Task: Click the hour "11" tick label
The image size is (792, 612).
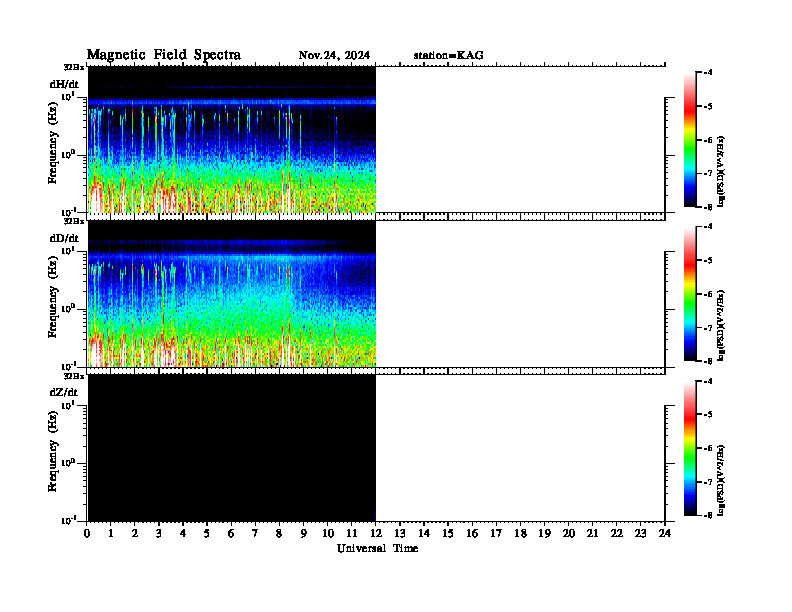Action: 352,533
